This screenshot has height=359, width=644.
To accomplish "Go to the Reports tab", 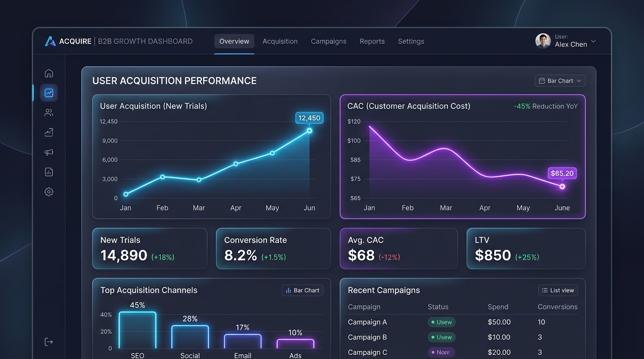I will point(372,41).
